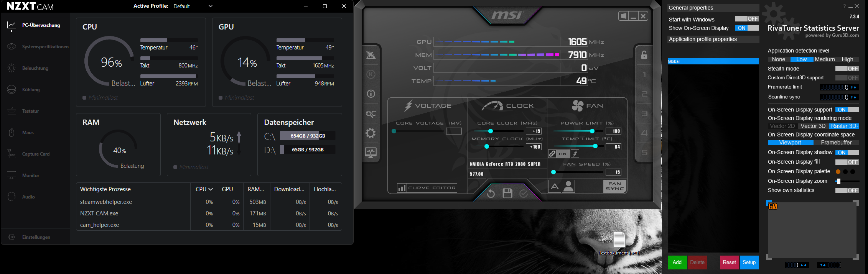Pick the orange OSD palette color
The image size is (868, 274).
[838, 172]
